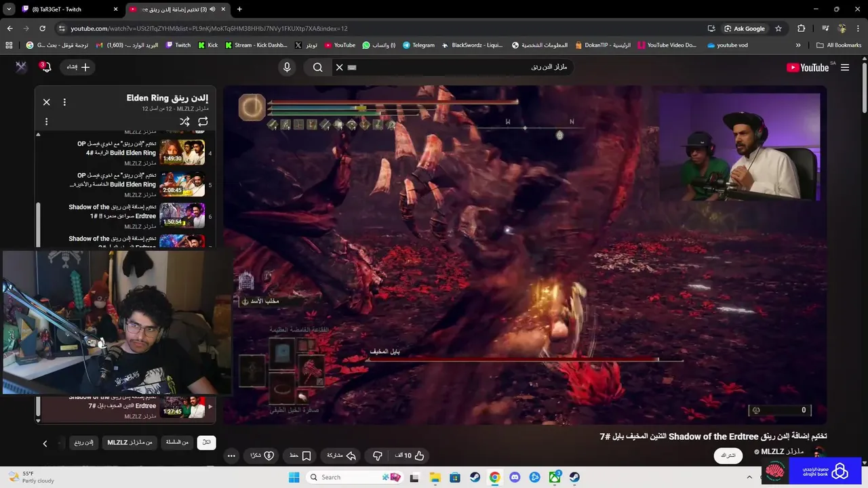The image size is (868, 488).
Task: Open the Kick bookmark
Action: 208,45
